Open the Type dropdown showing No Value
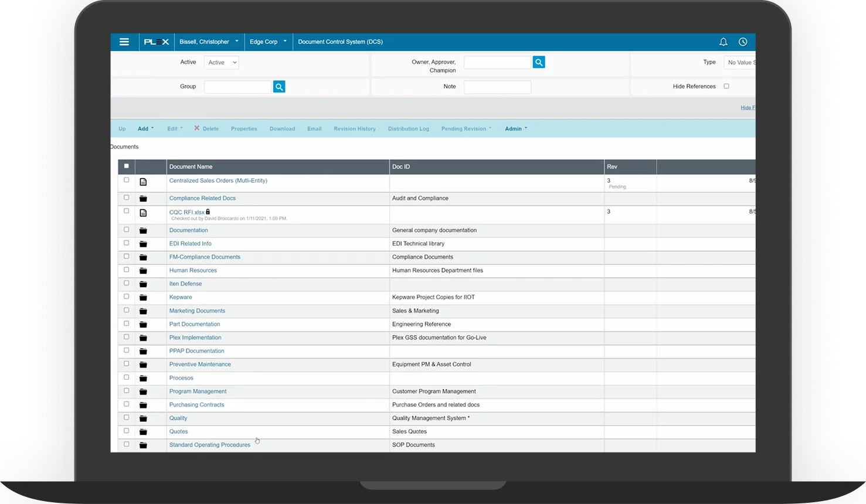This screenshot has width=866, height=504. 740,62
